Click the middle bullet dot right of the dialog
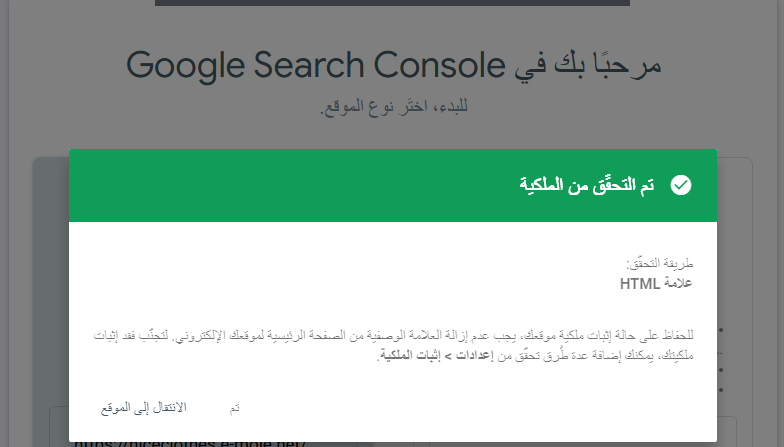 point(721,370)
